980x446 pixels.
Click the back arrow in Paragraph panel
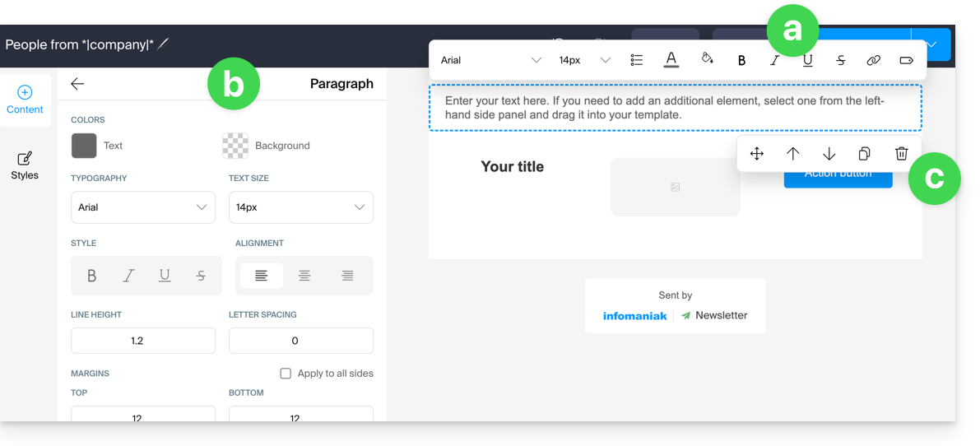tap(77, 84)
